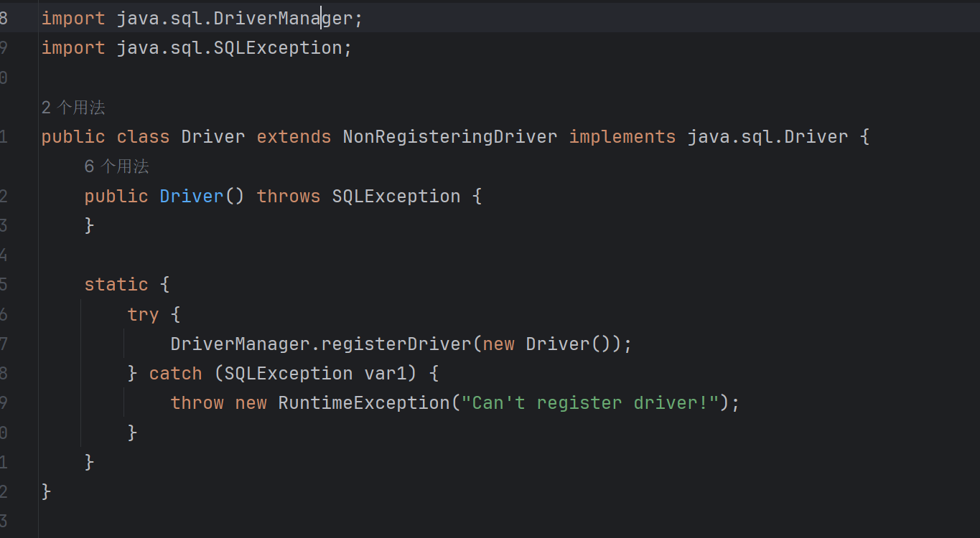
Task: Click public keyword on the constructor line
Action: point(116,196)
